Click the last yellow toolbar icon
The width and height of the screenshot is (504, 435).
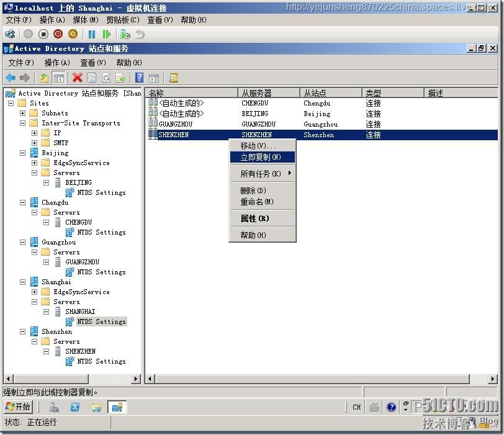click(173, 78)
